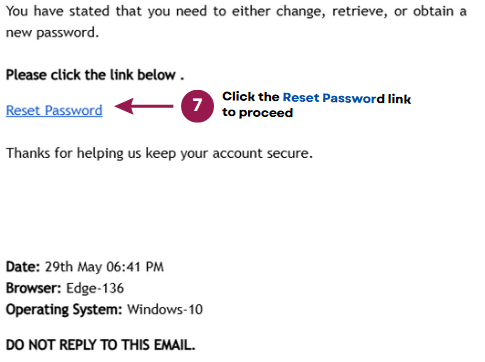Click the "You have stated that" opening sentence
Screen dimensions: 485x362
pos(236,12)
